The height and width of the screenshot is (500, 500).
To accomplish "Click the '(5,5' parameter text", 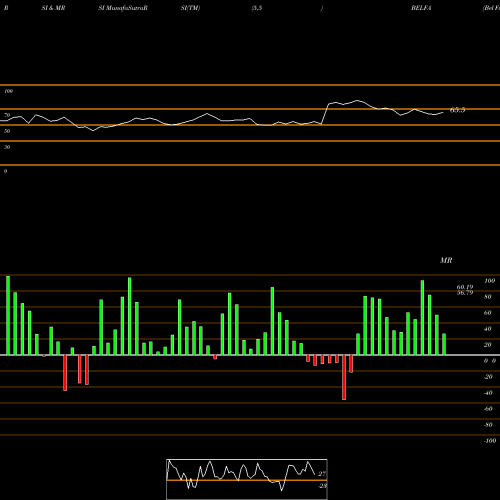I will point(257,8).
